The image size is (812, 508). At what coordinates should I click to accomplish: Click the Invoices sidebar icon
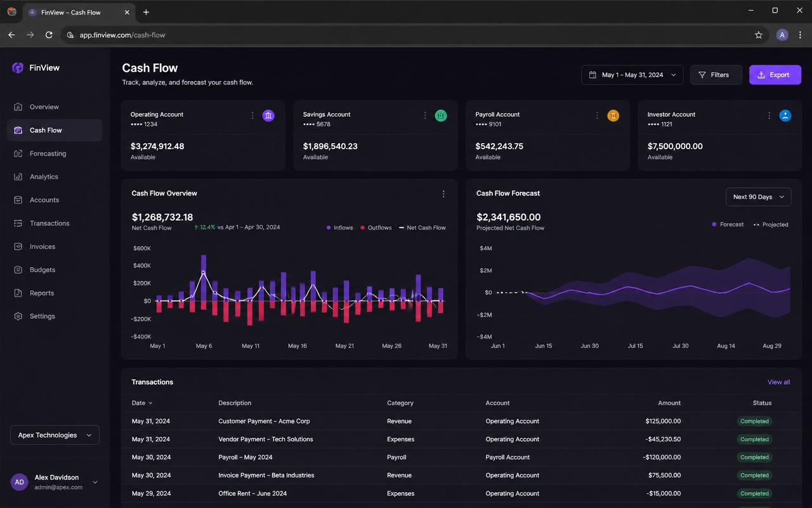(x=18, y=246)
